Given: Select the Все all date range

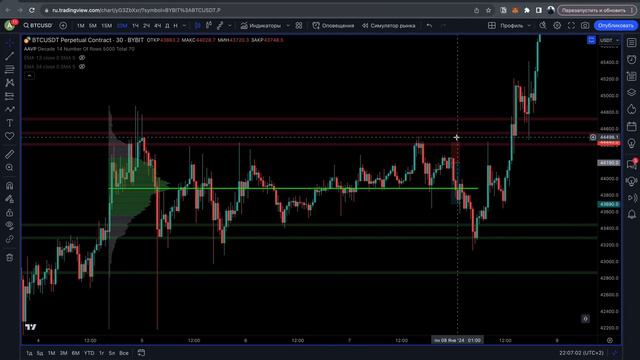Looking at the screenshot, I should (x=124, y=353).
